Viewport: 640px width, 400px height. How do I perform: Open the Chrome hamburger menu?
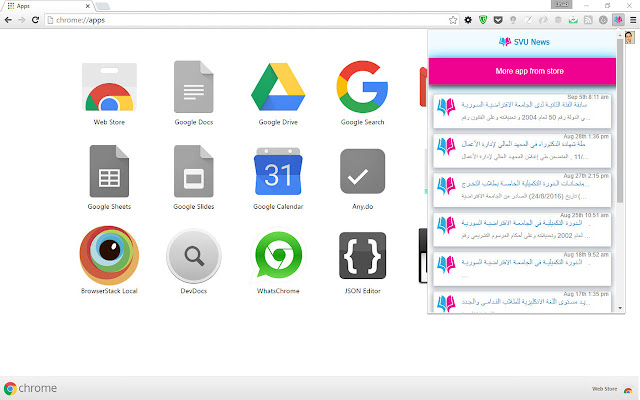(x=633, y=20)
